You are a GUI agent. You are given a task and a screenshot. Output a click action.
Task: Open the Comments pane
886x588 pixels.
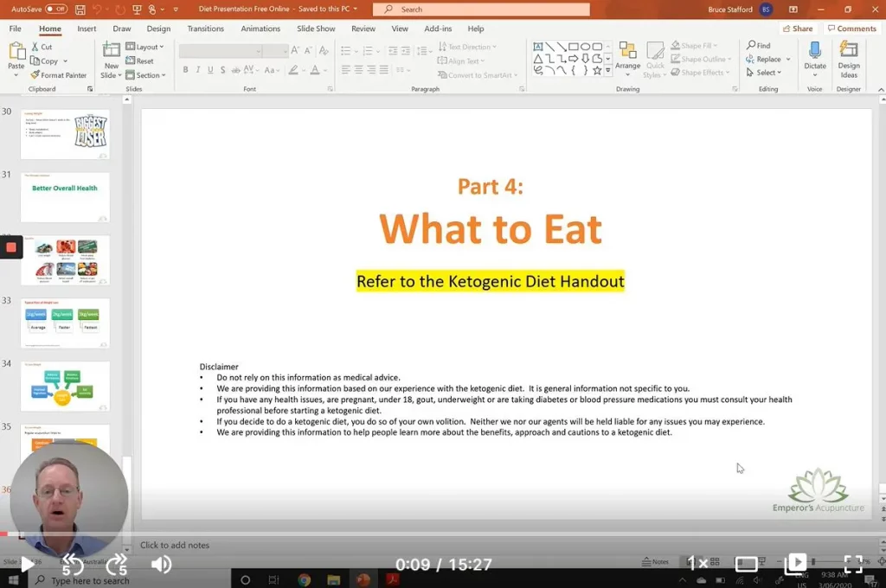pyautogui.click(x=851, y=29)
